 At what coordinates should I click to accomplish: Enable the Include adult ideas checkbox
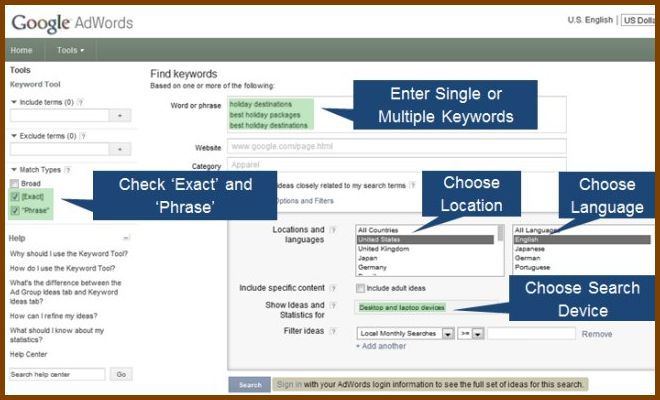[360, 288]
